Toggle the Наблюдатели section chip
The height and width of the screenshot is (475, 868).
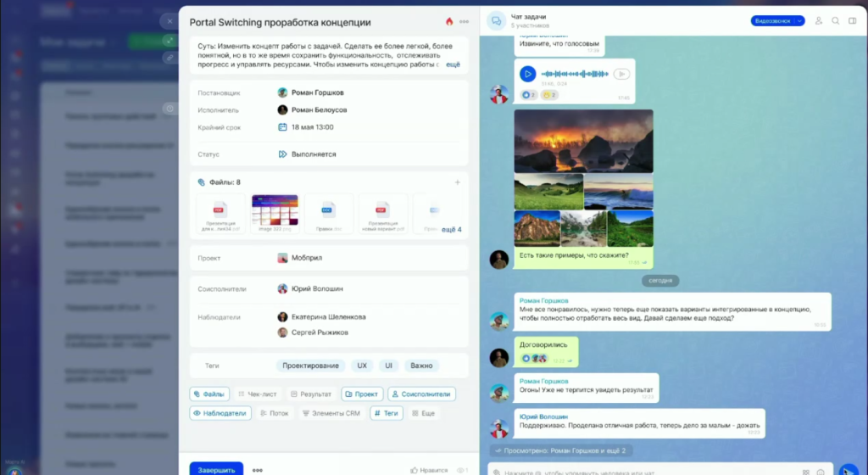220,414
